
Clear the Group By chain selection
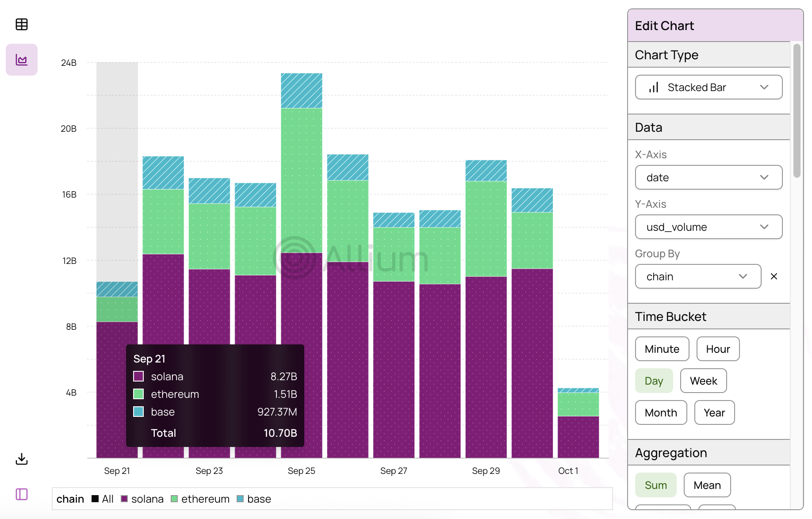[x=774, y=276]
